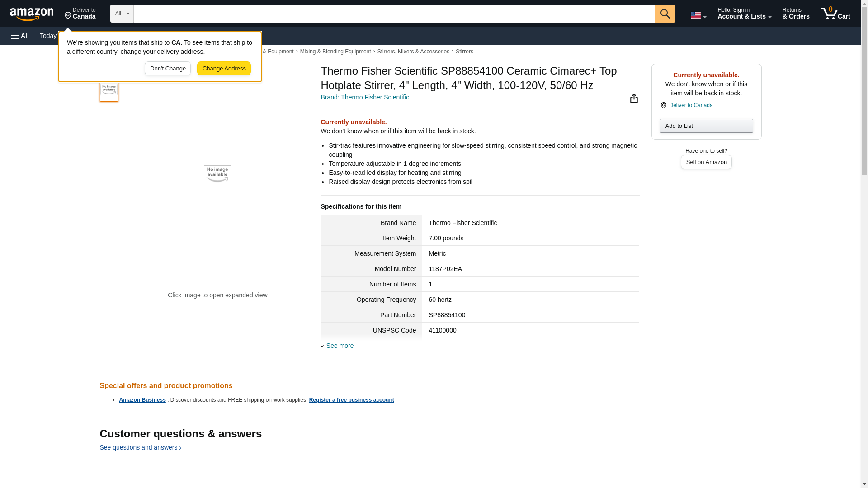Image resolution: width=868 pixels, height=488 pixels.
Task: Open Returns & Orders
Action: click(796, 14)
